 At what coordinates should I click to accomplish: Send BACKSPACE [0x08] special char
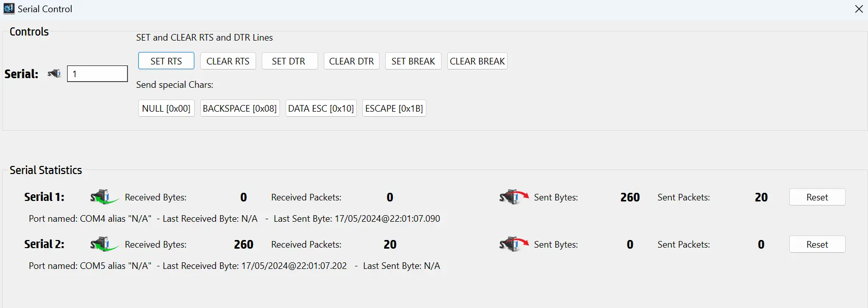240,108
